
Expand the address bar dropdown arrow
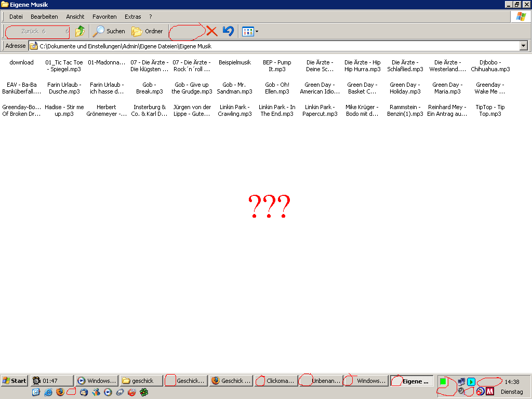tap(523, 46)
